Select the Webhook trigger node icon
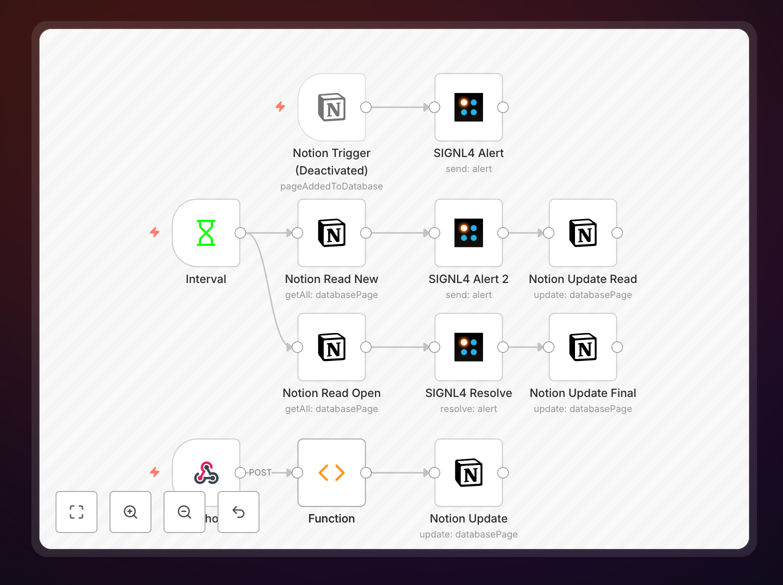The image size is (783, 585). click(x=206, y=472)
